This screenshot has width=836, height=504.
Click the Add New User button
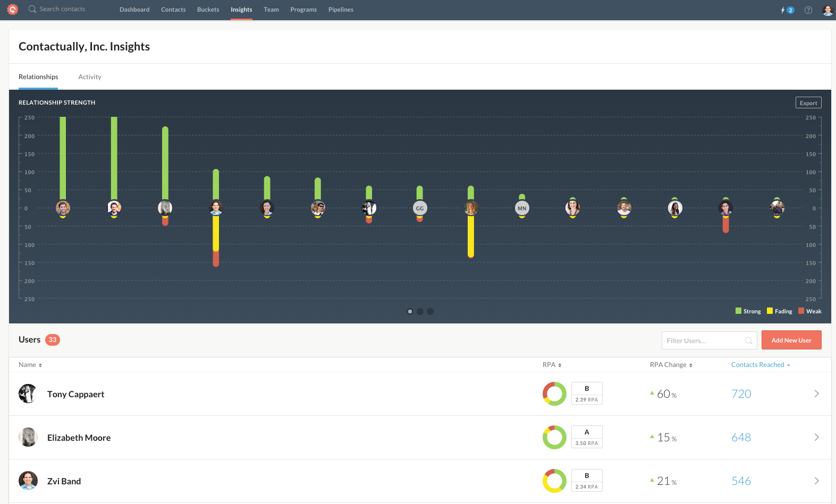point(791,340)
